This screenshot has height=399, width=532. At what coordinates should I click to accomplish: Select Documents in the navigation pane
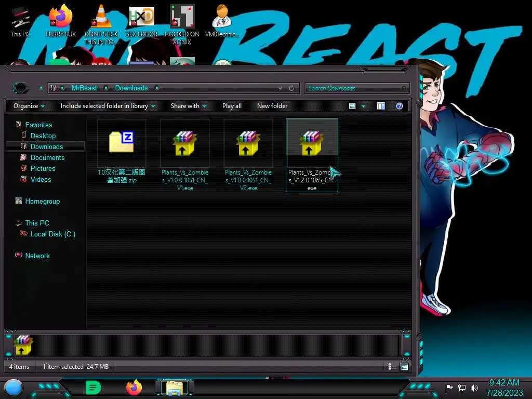pyautogui.click(x=47, y=157)
